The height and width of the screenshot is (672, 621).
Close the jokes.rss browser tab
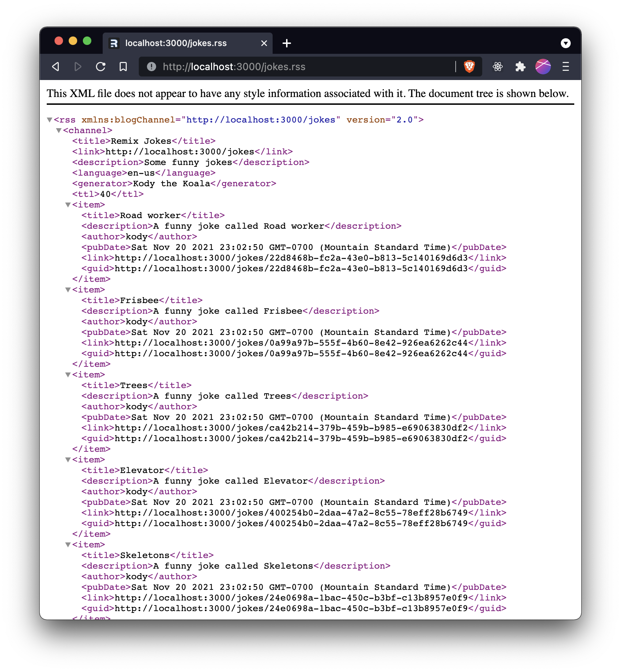click(264, 43)
